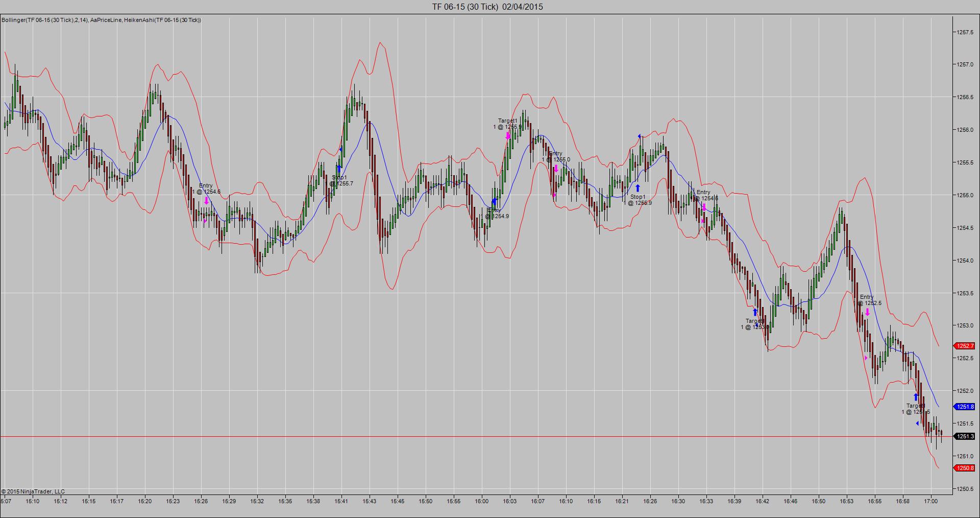Click the 1250.5 price axis label
980x518 pixels.
966,489
